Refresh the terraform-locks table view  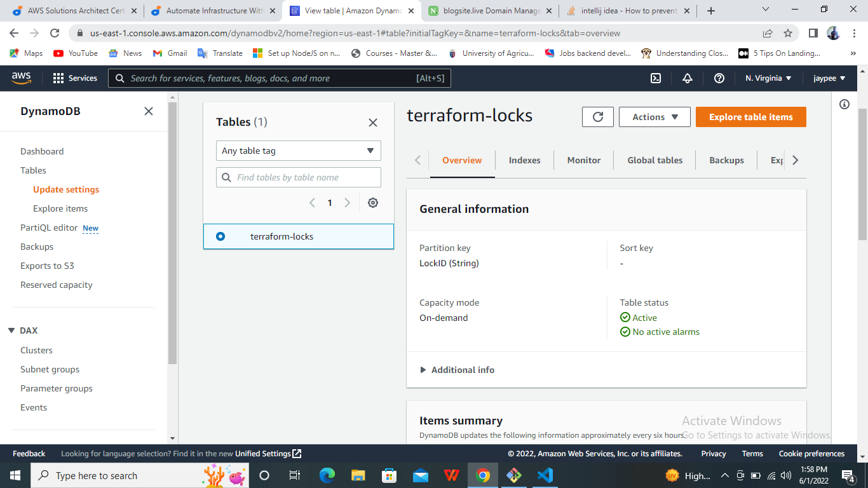pos(597,116)
